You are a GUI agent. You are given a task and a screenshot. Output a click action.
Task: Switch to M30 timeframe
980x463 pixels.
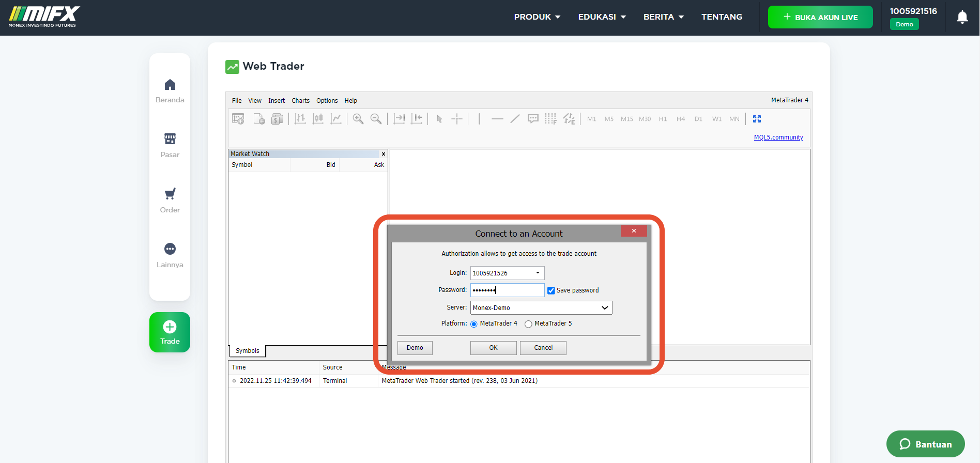point(645,119)
